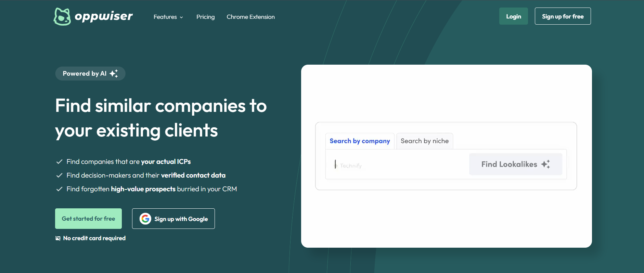Viewport: 644px width, 273px height.
Task: Click the checkmark beside "high-value prospects"
Action: tap(59, 189)
